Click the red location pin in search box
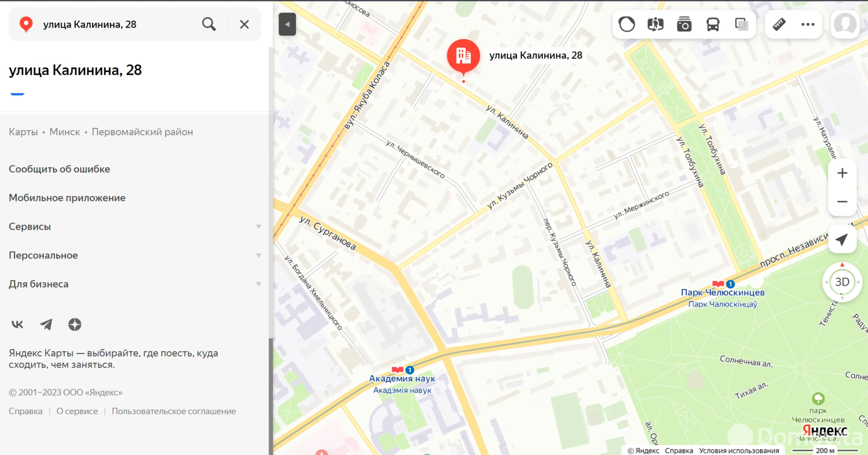868x455 pixels. pyautogui.click(x=26, y=24)
